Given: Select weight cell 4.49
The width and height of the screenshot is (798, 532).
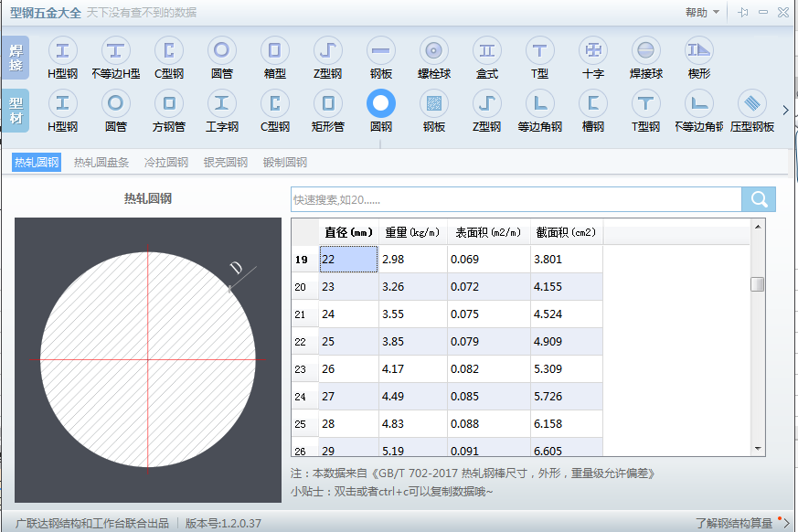Looking at the screenshot, I should coord(413,397).
